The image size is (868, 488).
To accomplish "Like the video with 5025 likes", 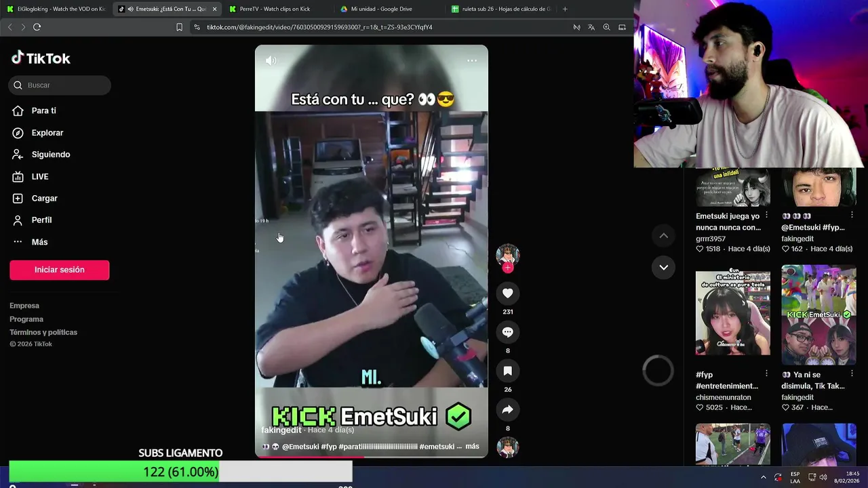I will (x=700, y=407).
